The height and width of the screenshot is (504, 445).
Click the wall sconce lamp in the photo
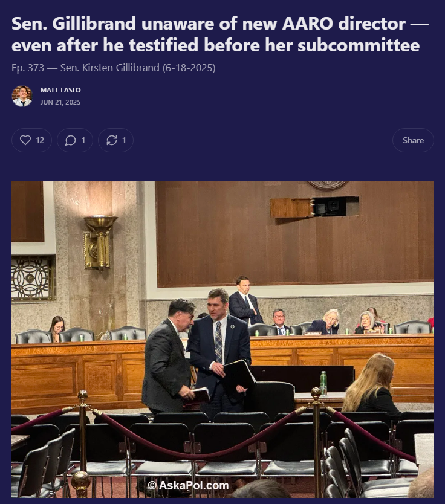pyautogui.click(x=100, y=243)
